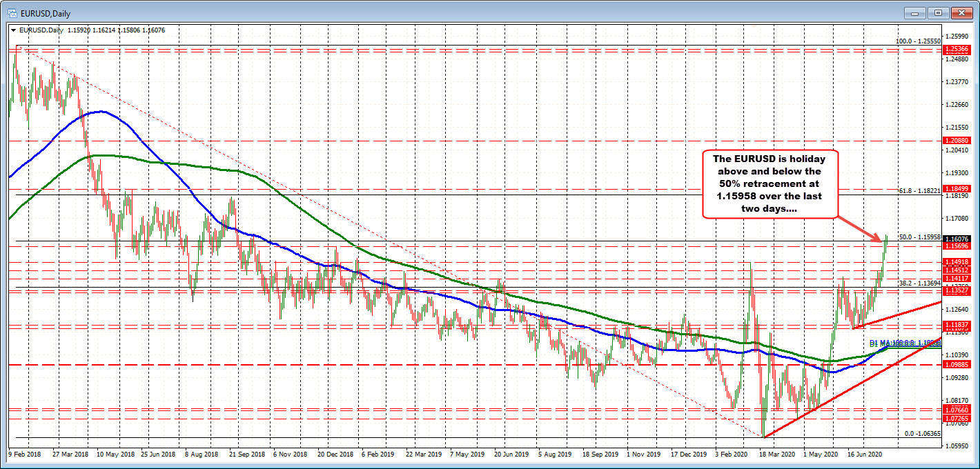Viewport: 980px width, 469px height.
Task: Click the 20 Dec 2018 date on the time axis
Action: point(335,455)
